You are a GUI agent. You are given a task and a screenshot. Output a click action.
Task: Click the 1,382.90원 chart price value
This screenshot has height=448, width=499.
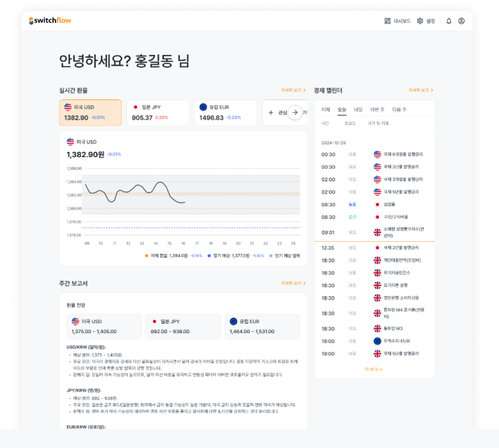tap(85, 154)
